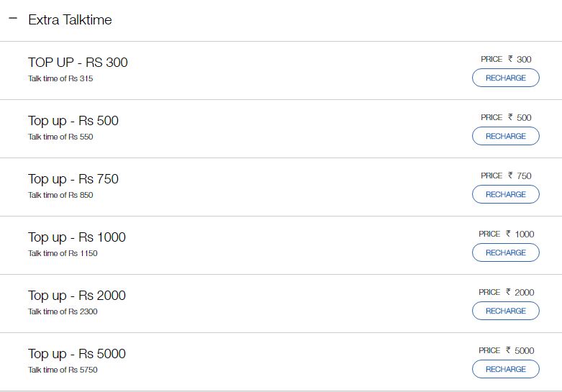The width and height of the screenshot is (562, 392).
Task: Recharge the Top up Rs 500 plan
Action: coord(505,136)
